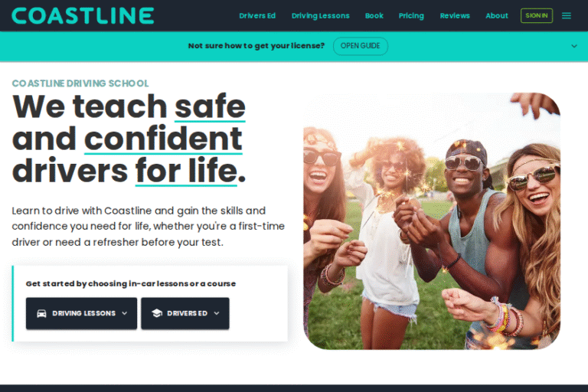The image size is (588, 392).
Task: Click the underlined word 'confident' in headline
Action: tap(163, 139)
